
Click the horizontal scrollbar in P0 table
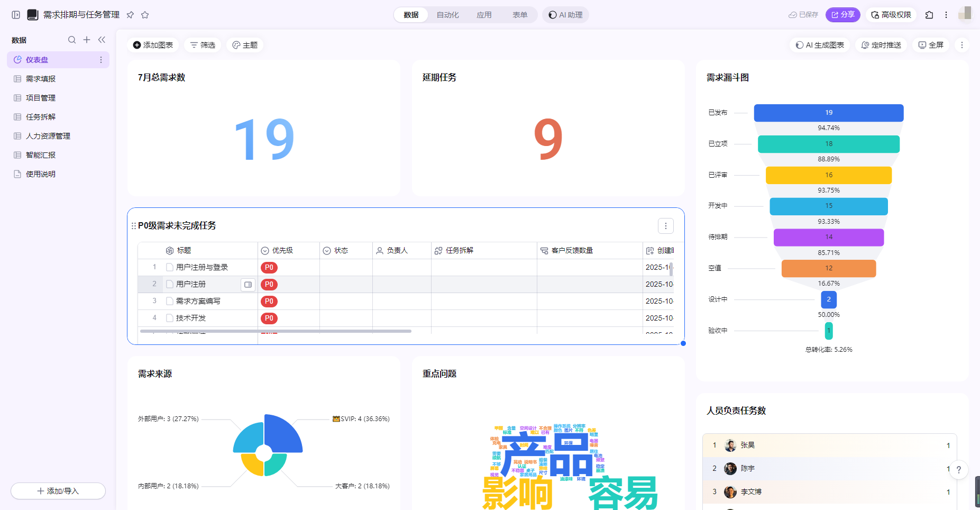tap(275, 331)
